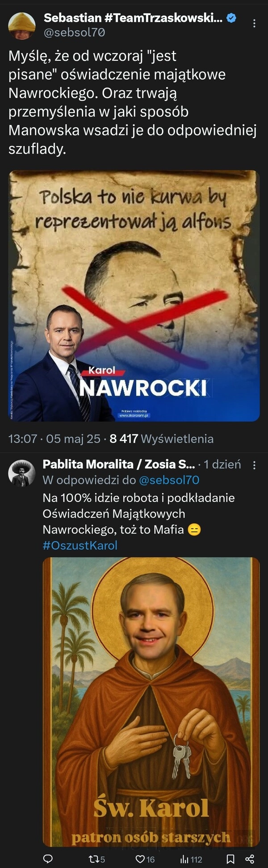
Task: Tap the 13:07 · 05 maj 25 timestamp
Action: (x=54, y=439)
